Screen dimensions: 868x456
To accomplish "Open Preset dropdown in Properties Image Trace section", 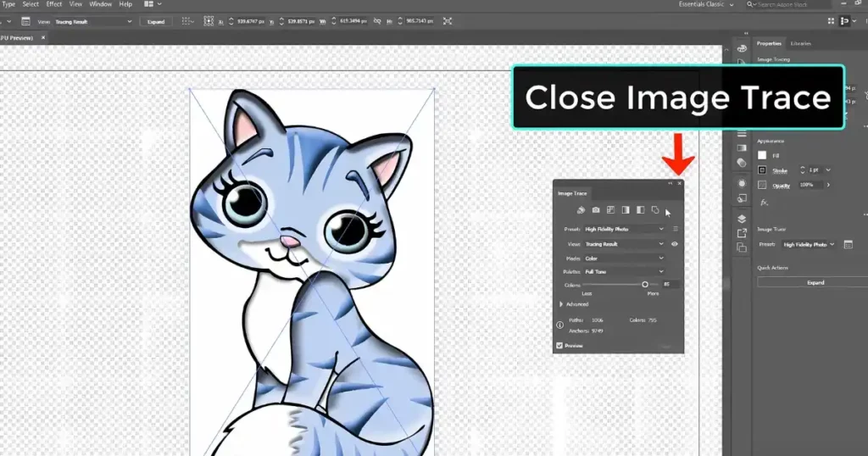I will (x=809, y=245).
